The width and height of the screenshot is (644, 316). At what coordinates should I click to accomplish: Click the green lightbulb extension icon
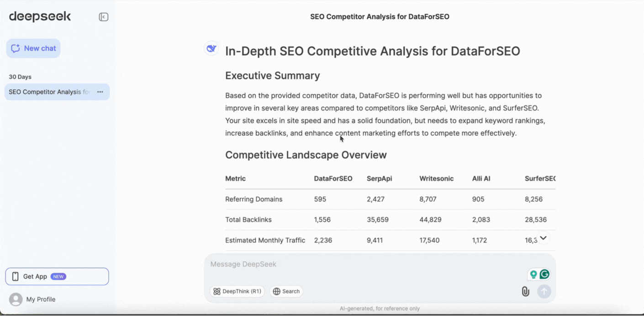(533, 274)
